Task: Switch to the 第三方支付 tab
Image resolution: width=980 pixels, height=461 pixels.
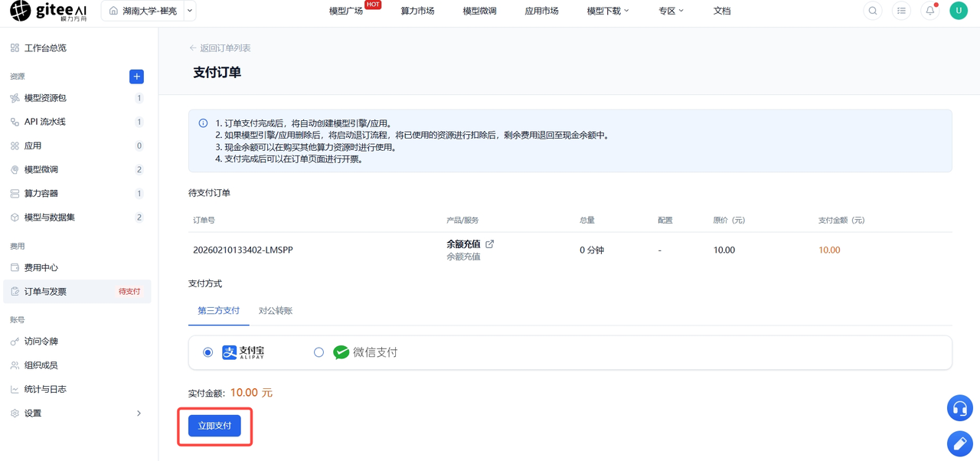Action: 218,311
